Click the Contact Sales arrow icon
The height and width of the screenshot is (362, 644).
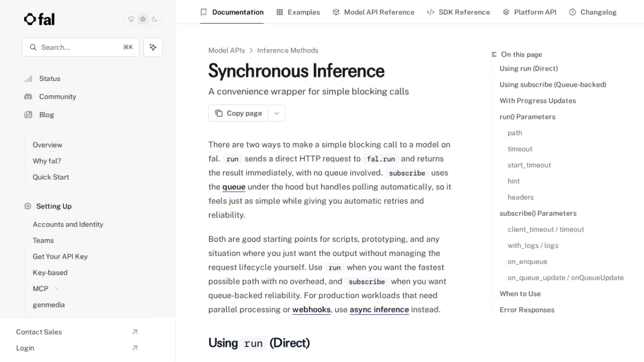[135, 332]
